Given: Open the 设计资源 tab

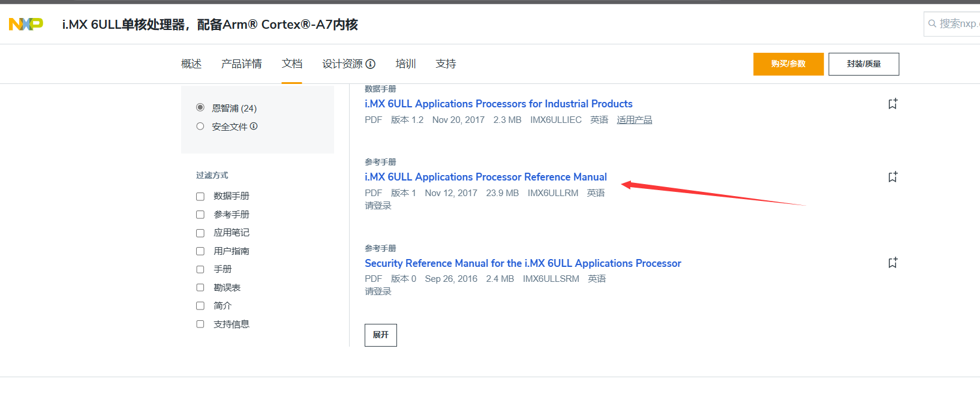Looking at the screenshot, I should tap(342, 64).
